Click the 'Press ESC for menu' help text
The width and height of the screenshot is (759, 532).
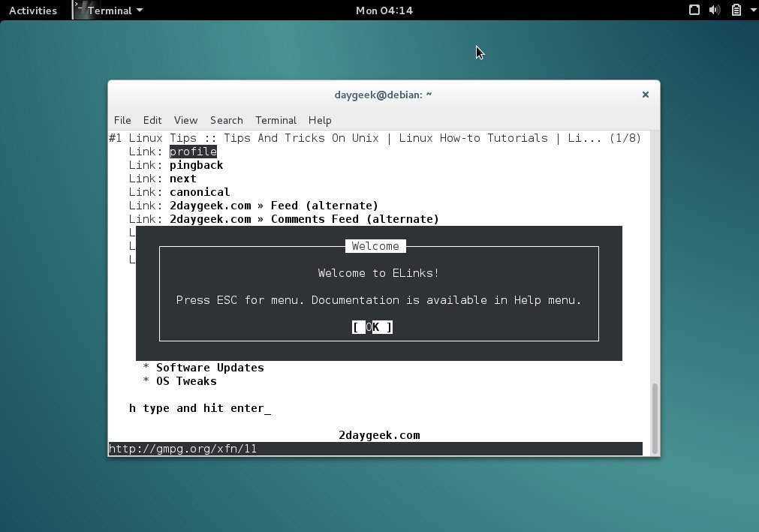[x=378, y=300]
